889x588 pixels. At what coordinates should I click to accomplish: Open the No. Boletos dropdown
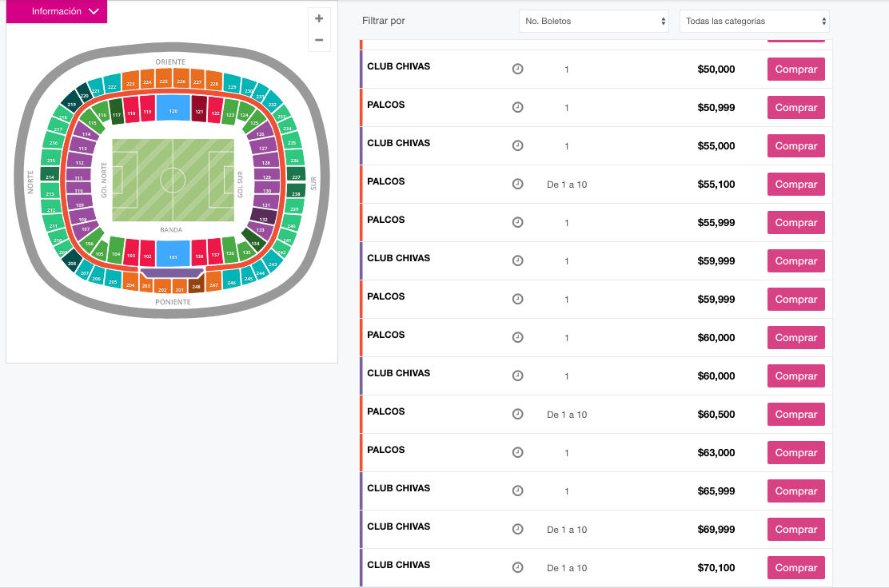coord(594,21)
